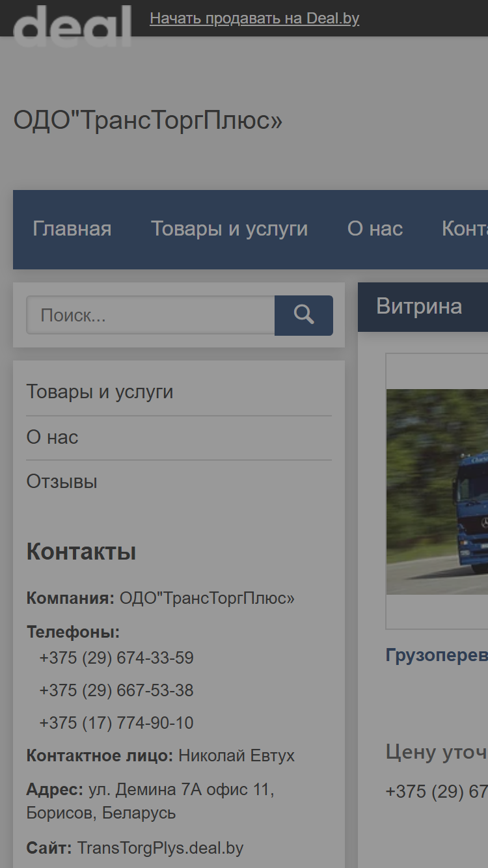Click the blue truck product image

click(x=437, y=491)
